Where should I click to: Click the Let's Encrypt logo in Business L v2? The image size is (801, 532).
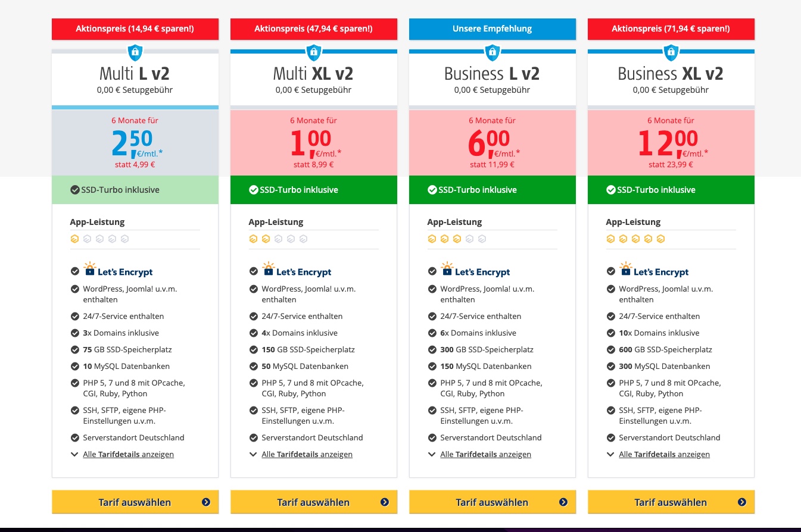(476, 270)
